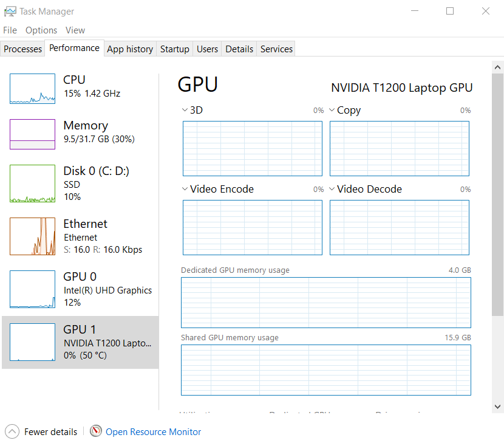This screenshot has height=446, width=504.
Task: Open the Options menu
Action: pos(41,30)
